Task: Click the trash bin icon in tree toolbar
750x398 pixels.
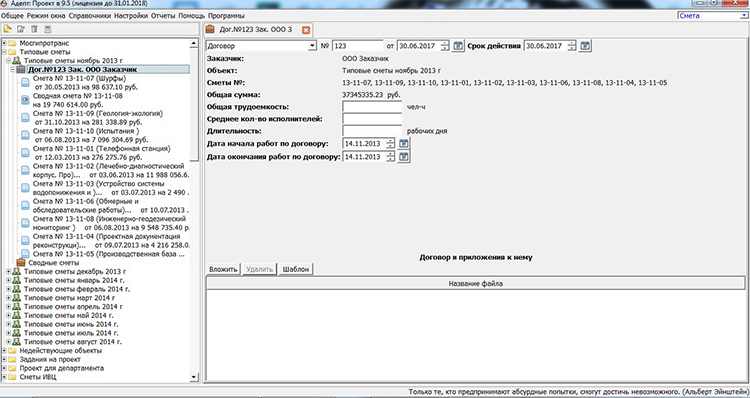Action: [x=34, y=29]
